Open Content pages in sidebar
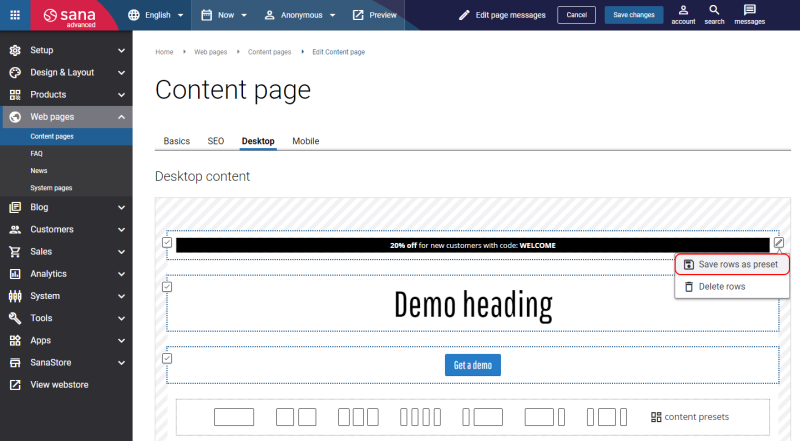 click(66, 136)
